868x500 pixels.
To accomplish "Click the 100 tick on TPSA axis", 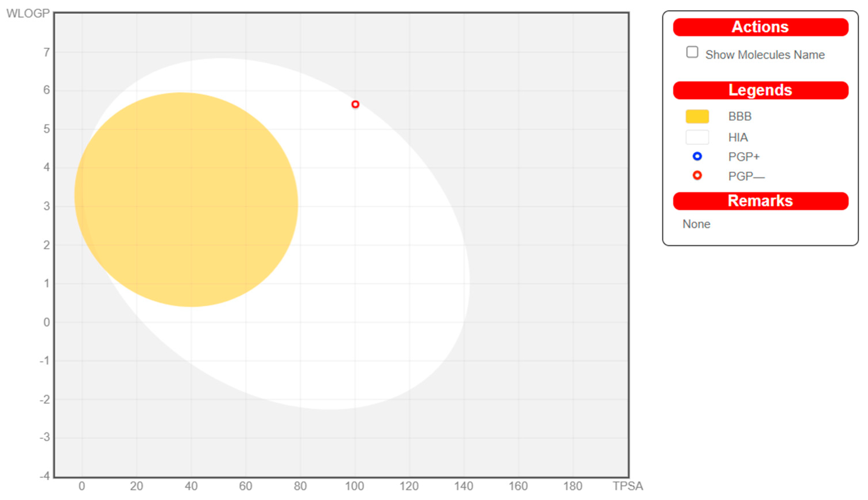I will (354, 486).
